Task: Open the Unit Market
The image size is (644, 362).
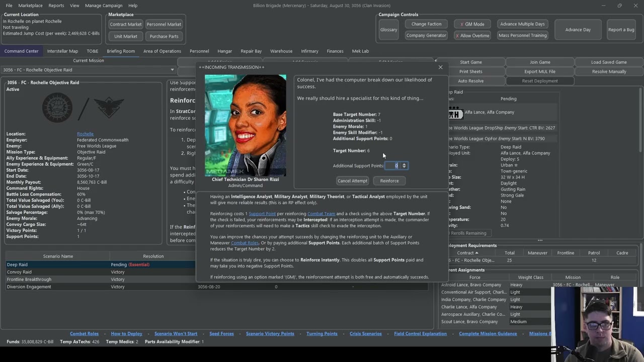Action: pyautogui.click(x=126, y=36)
